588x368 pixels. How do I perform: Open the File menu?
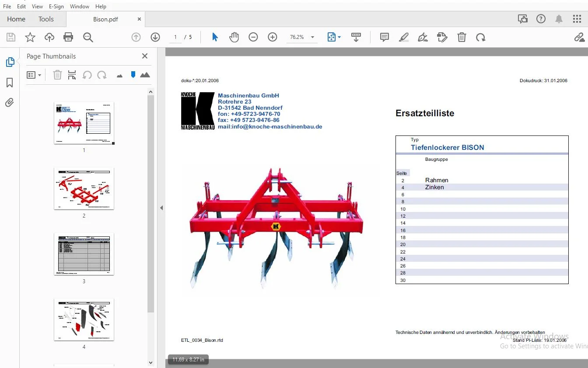pos(7,7)
